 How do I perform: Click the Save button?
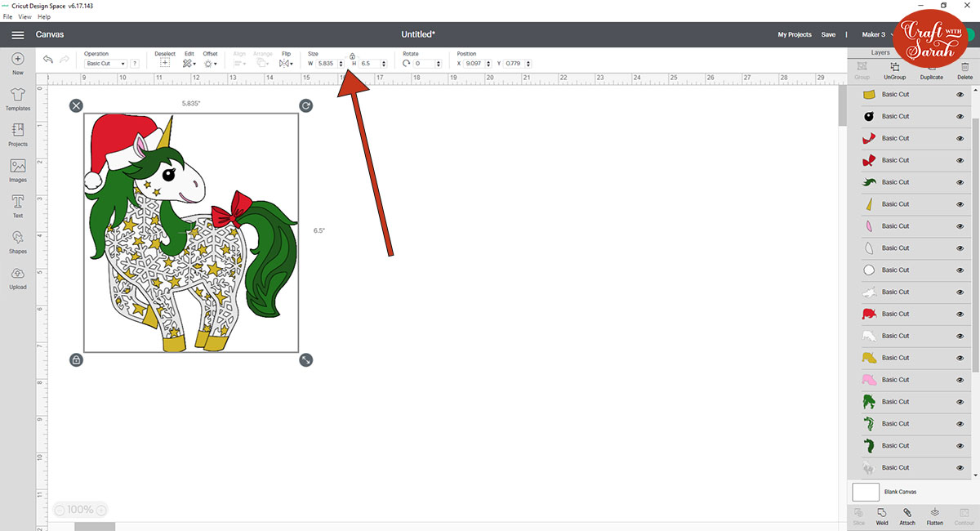tap(828, 34)
